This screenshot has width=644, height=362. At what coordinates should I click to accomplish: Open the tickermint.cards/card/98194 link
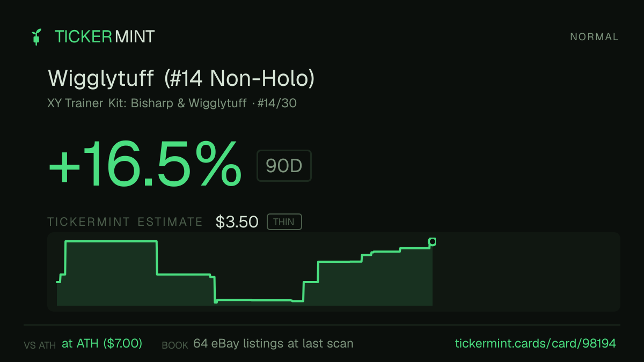[535, 343]
